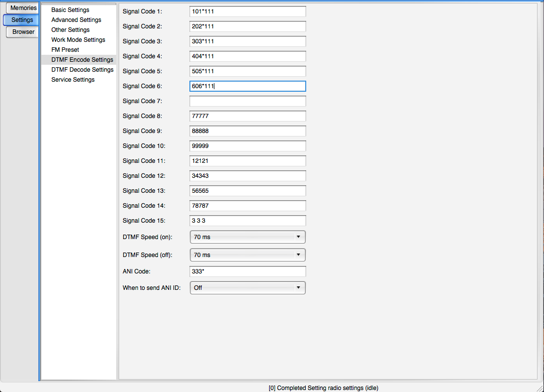Open Service Settings in the sidebar
Screen dimensions: 544x392
(73, 80)
